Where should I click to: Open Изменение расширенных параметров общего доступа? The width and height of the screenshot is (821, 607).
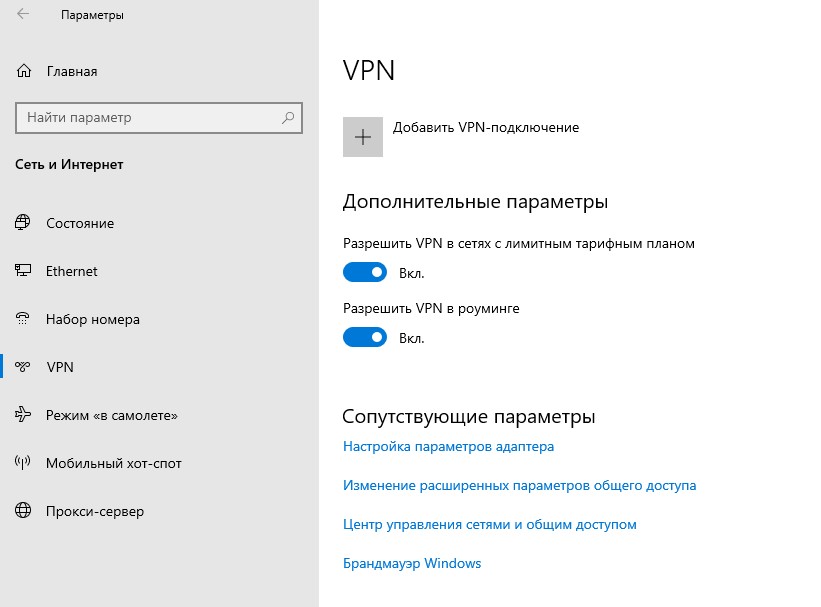pos(519,485)
